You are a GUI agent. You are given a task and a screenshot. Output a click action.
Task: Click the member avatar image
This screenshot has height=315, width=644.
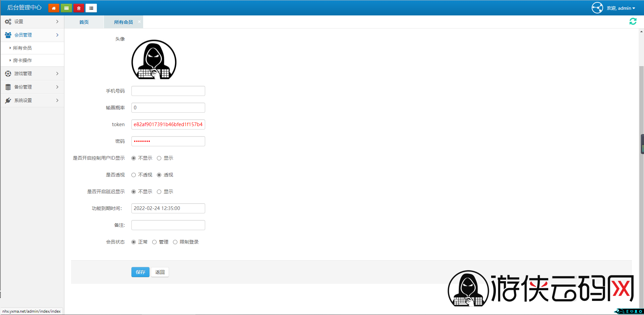click(x=154, y=59)
